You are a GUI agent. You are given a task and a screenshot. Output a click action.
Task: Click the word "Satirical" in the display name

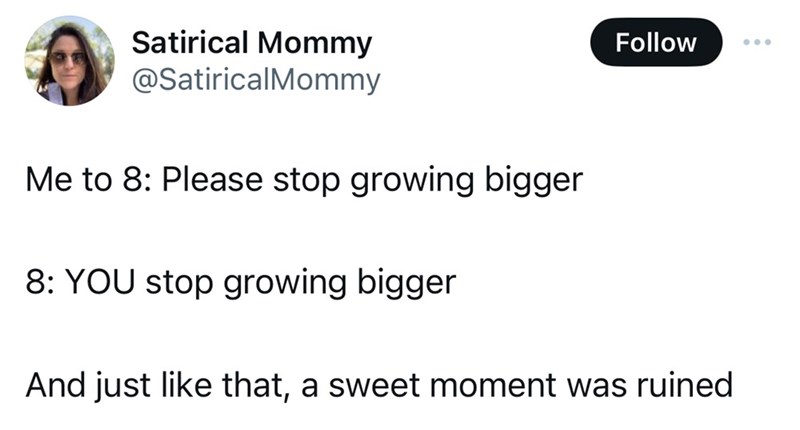pos(189,43)
